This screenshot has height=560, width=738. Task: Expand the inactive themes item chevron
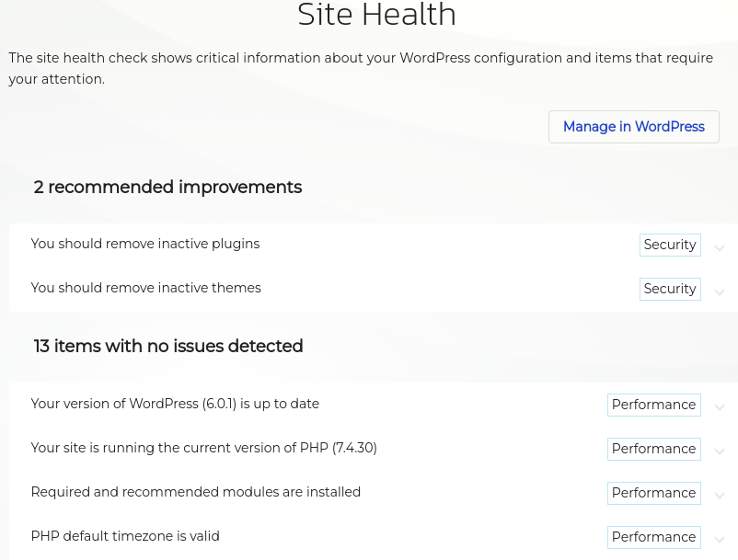[720, 292]
